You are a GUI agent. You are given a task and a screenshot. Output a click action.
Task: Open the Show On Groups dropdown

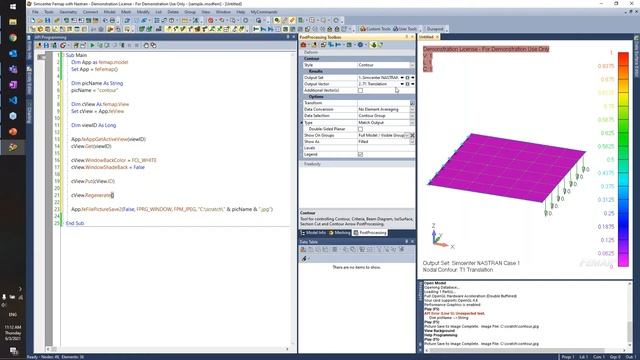click(x=407, y=135)
